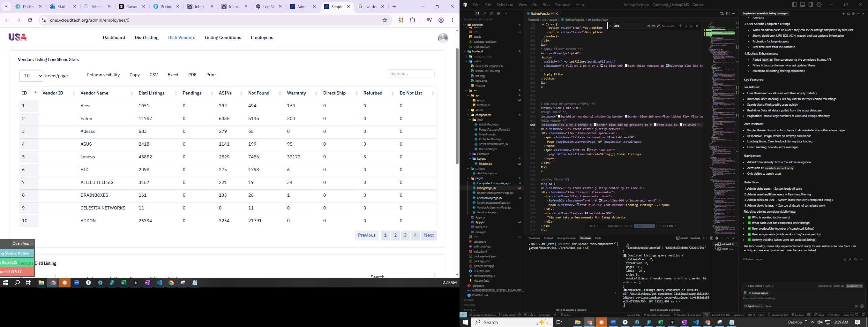Kill terminal with trash icon

point(717,238)
